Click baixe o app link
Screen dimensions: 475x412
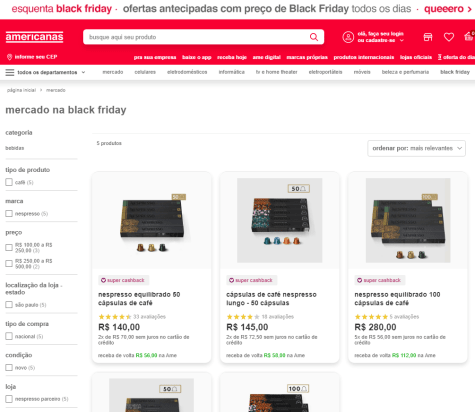coord(197,57)
